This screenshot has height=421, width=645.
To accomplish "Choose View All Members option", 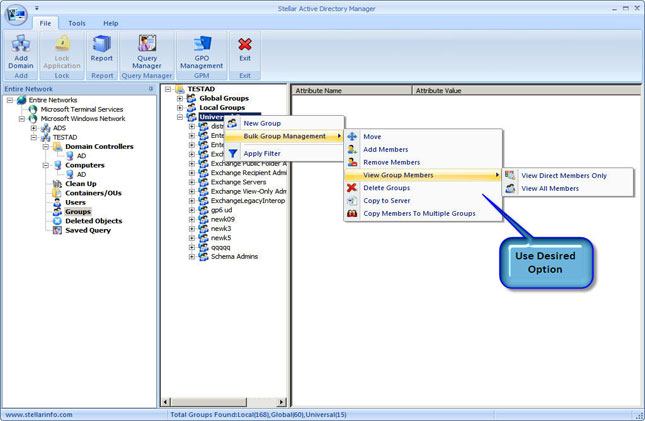I will point(568,188).
